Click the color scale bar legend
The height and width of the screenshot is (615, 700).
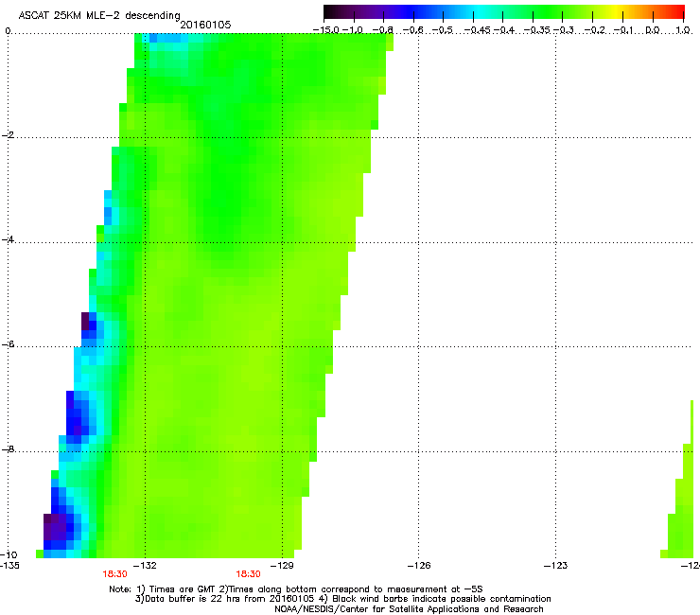coord(504,12)
